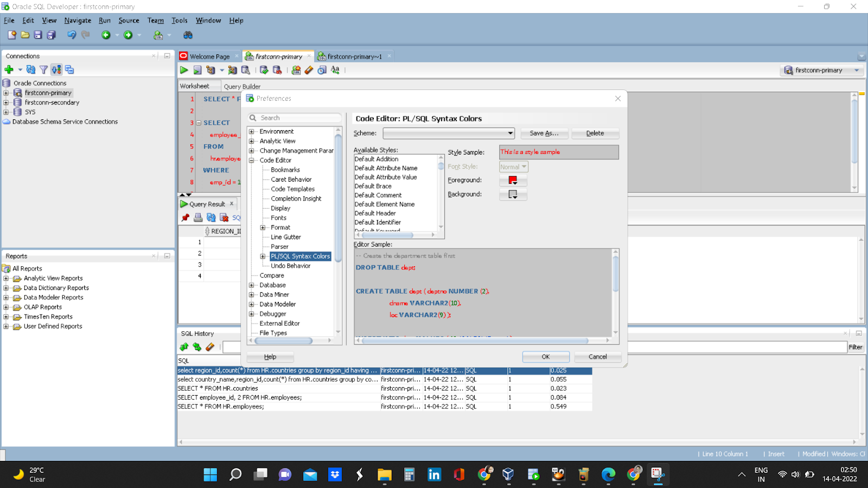Select 'SELECT * FROM HR.countries' history row

(384, 389)
